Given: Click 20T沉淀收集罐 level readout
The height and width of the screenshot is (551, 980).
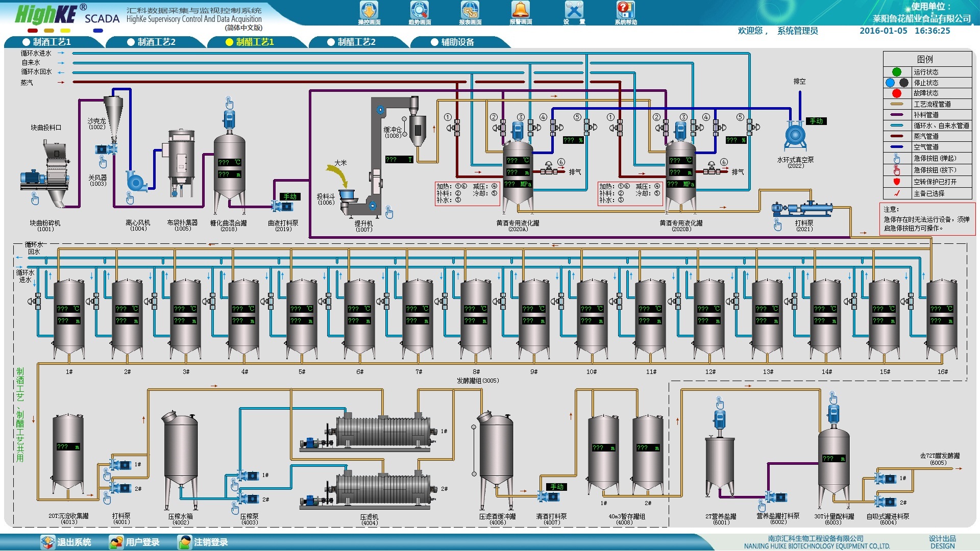Looking at the screenshot, I should click(x=68, y=447).
